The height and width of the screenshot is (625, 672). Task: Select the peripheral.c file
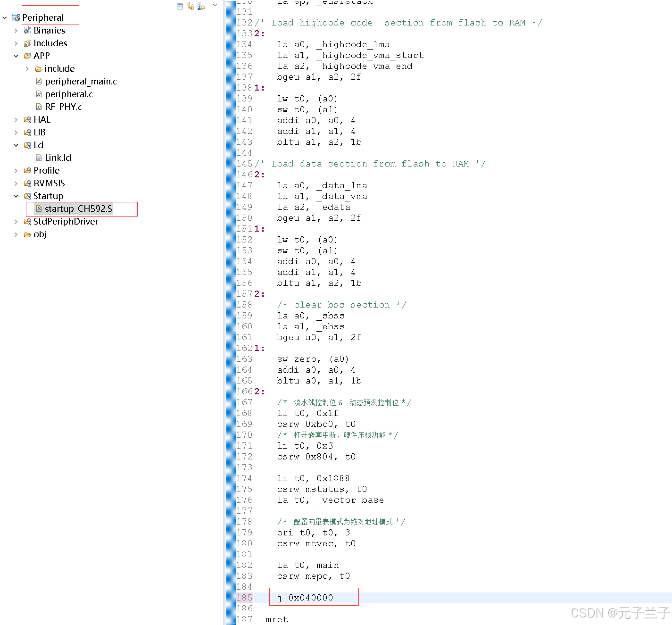point(69,94)
